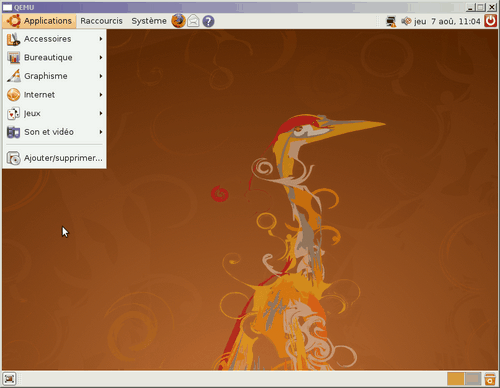500x388 pixels.
Task: Open the help question mark icon
Action: pyautogui.click(x=208, y=21)
